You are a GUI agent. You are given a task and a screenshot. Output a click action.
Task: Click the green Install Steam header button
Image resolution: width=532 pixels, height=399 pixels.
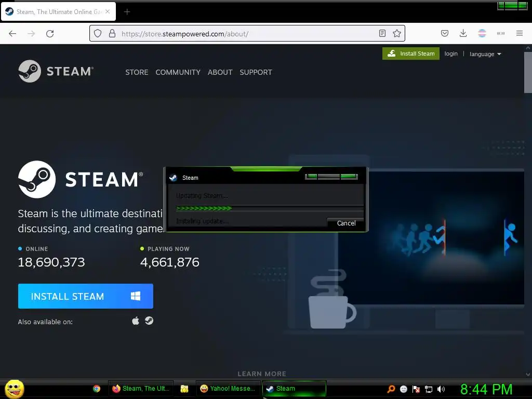point(410,54)
